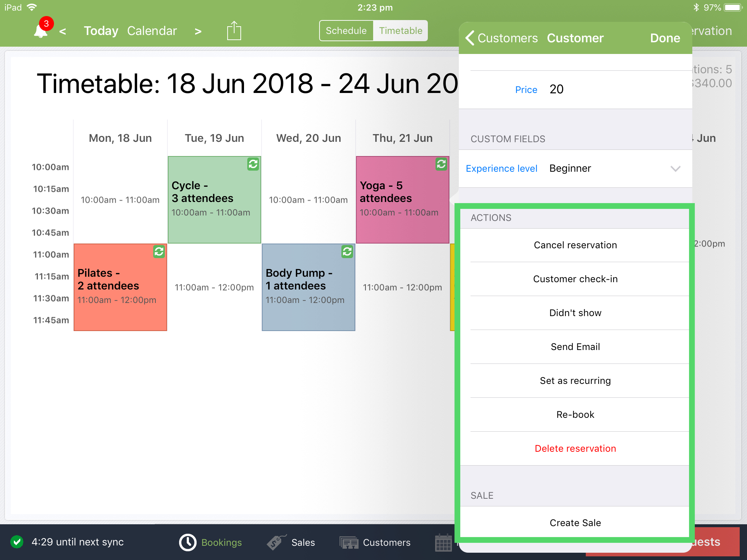The height and width of the screenshot is (560, 747).
Task: Mark customer as Didn't show
Action: pyautogui.click(x=576, y=313)
